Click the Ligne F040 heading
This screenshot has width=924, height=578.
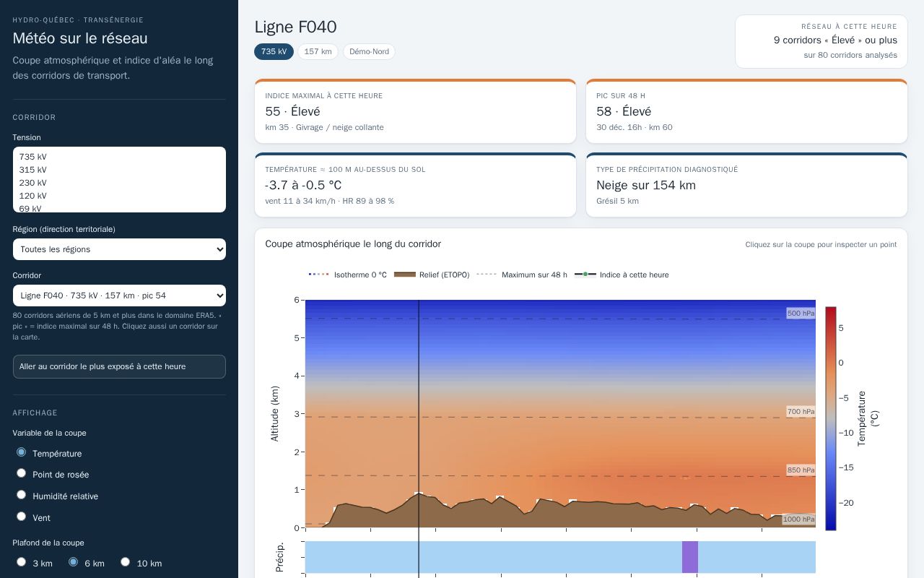tap(295, 27)
